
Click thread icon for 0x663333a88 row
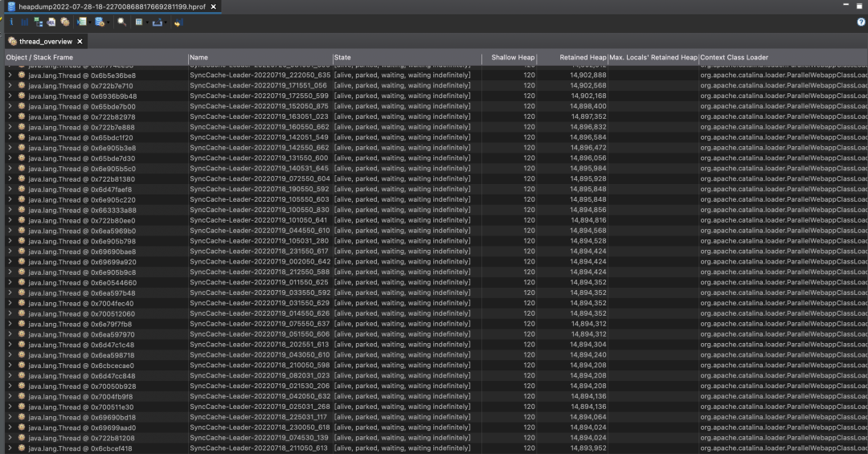pyautogui.click(x=22, y=210)
